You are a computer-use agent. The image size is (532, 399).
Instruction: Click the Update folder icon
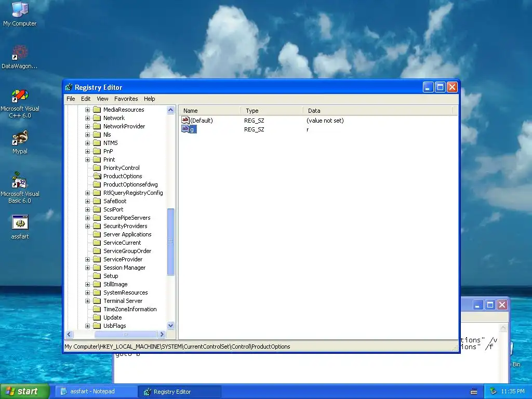(97, 317)
